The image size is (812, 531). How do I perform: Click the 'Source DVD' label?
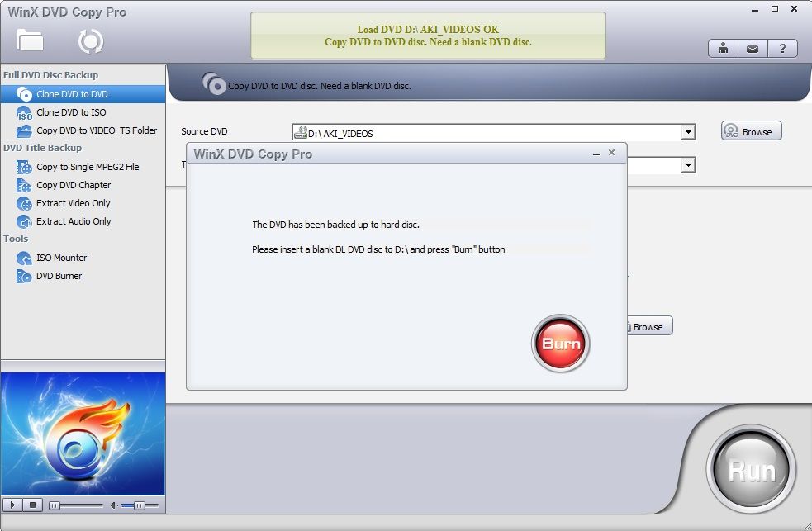pyautogui.click(x=204, y=131)
